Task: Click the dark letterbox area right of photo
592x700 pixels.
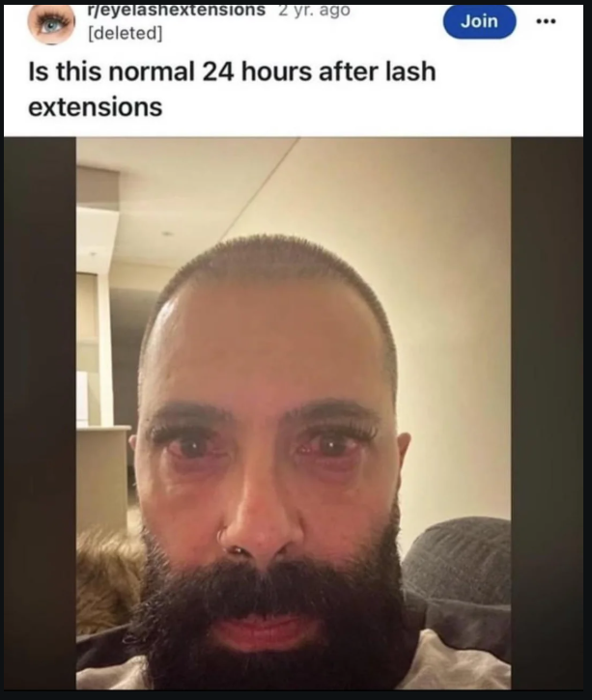Action: [547, 413]
